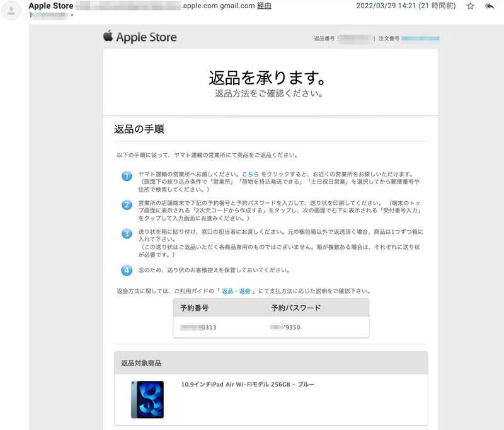
Task: Star this Apple Store email
Action: 470,6
